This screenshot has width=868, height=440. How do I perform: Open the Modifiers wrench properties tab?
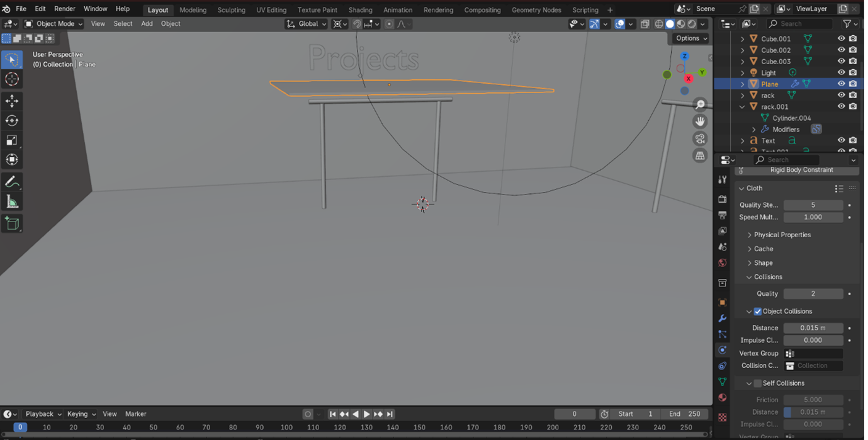coord(722,319)
